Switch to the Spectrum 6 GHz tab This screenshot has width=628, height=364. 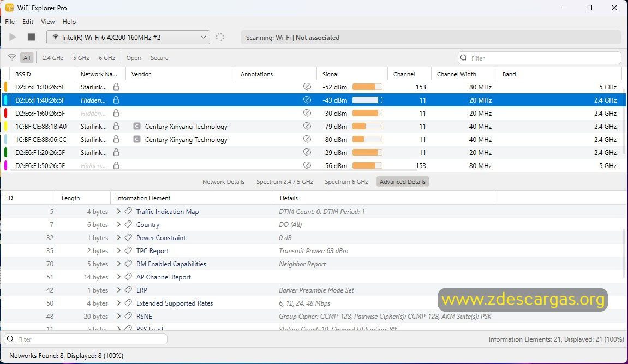point(346,182)
